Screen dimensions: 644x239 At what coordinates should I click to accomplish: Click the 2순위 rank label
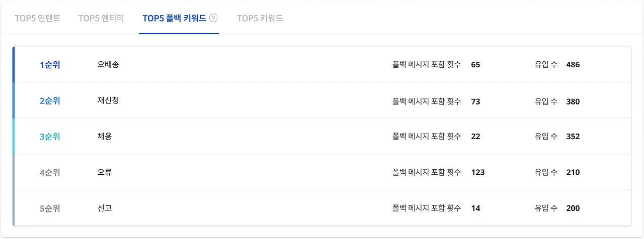50,101
